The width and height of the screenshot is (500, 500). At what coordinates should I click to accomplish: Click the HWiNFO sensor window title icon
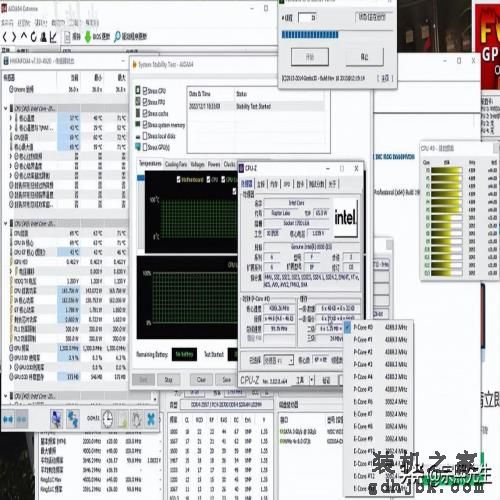(6, 61)
